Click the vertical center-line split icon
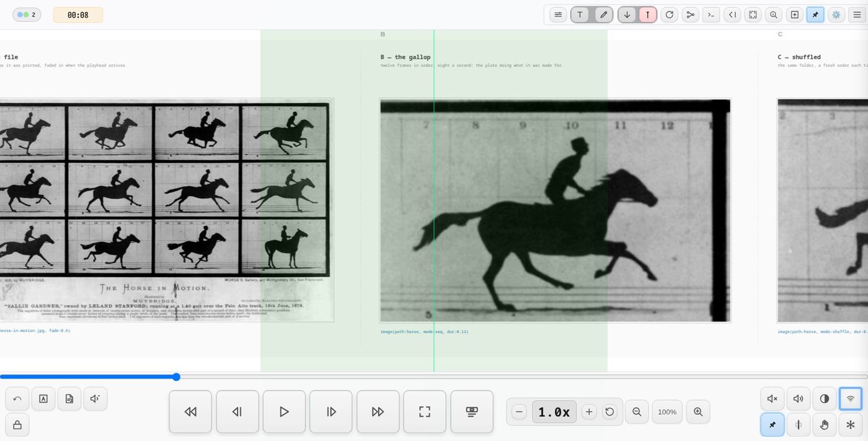Viewport: 868px width, 441px height. coord(799,425)
